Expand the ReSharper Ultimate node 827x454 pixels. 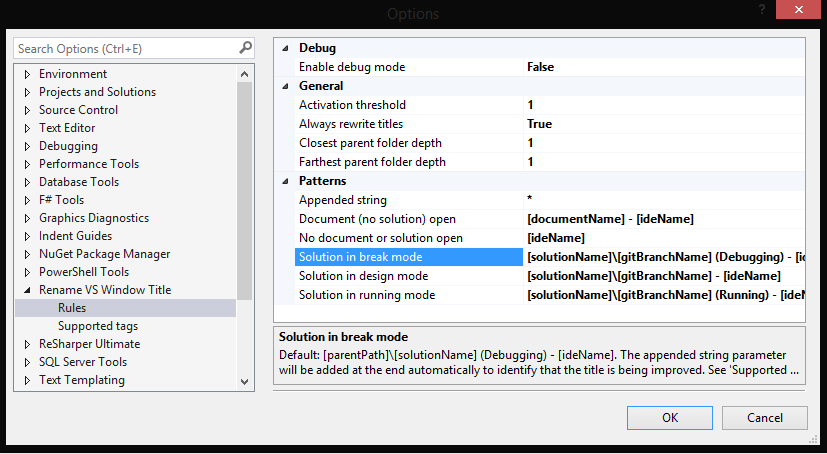[27, 344]
